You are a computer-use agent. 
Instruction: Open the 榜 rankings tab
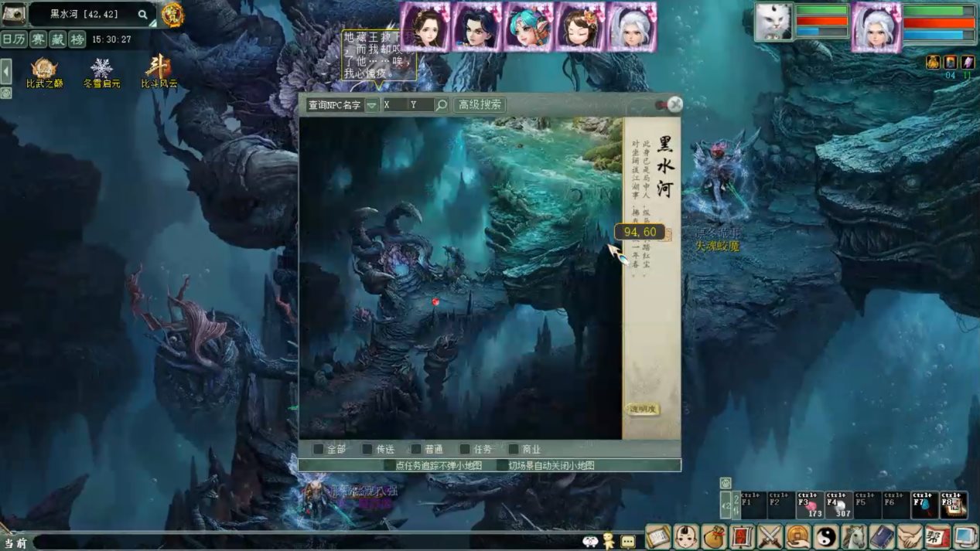click(x=77, y=39)
